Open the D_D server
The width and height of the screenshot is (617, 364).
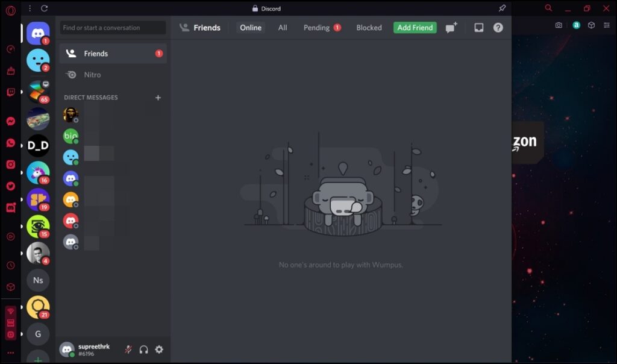point(38,146)
